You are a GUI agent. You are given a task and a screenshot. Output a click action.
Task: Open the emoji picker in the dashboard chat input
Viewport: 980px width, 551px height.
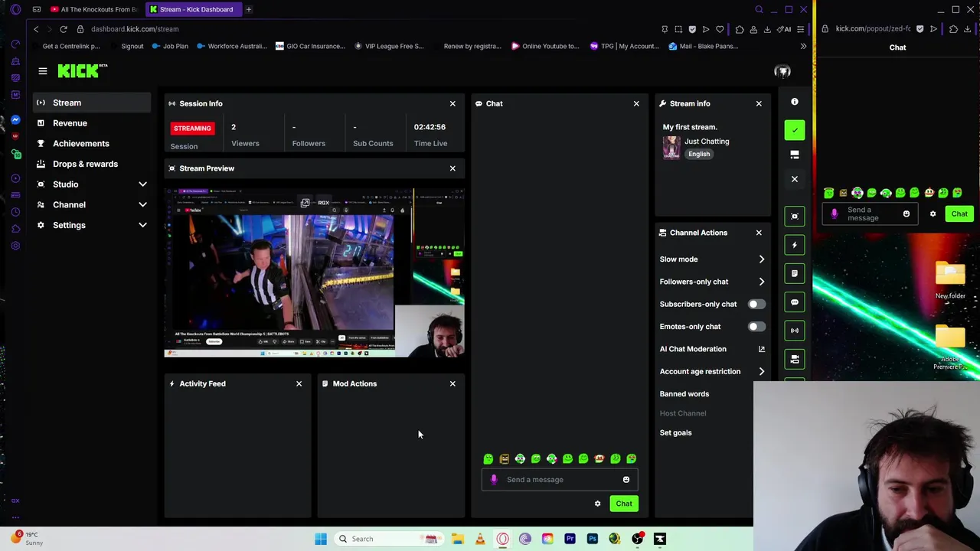pos(626,480)
